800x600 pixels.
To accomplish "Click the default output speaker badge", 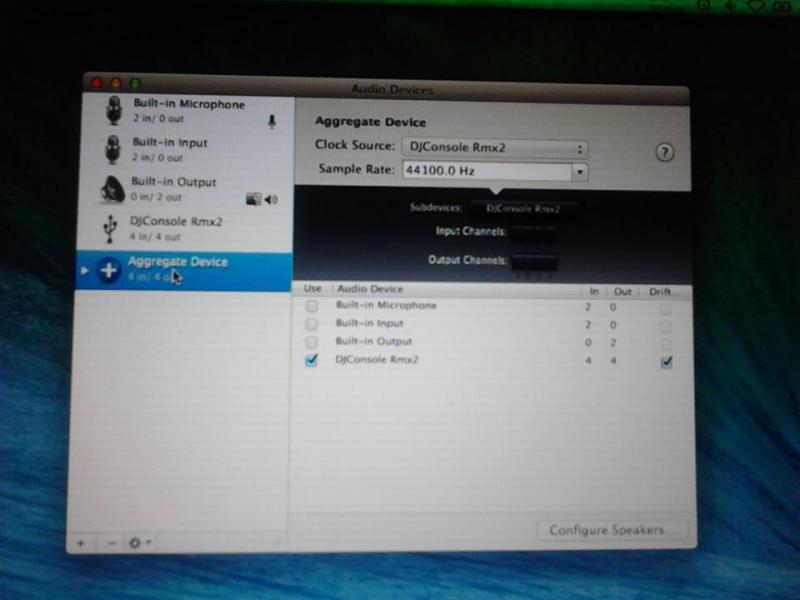I will click(x=271, y=199).
